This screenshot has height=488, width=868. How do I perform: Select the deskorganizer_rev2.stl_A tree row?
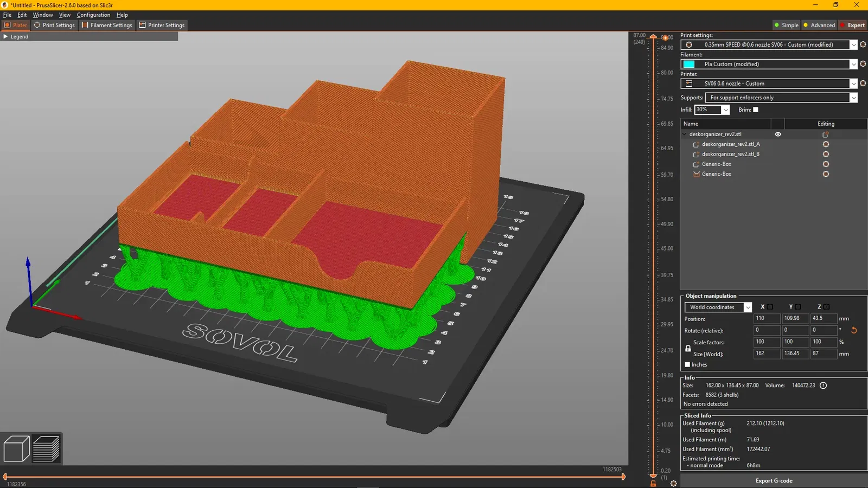[774, 144]
